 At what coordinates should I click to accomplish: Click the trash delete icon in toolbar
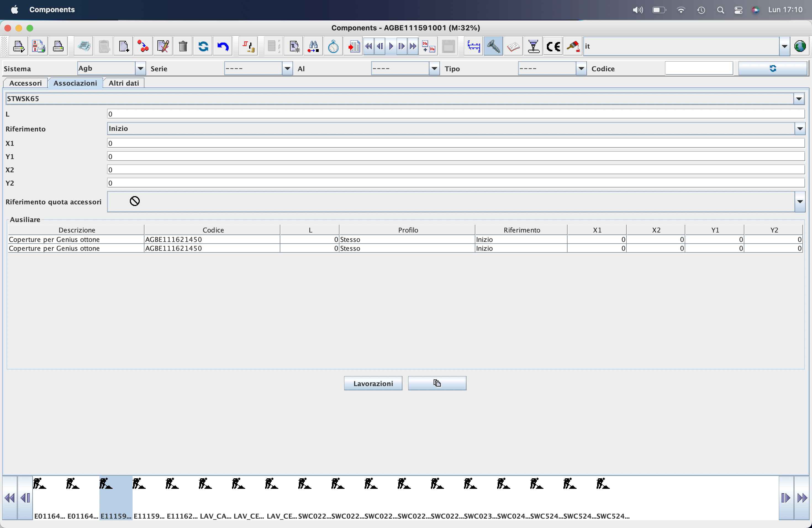point(183,46)
